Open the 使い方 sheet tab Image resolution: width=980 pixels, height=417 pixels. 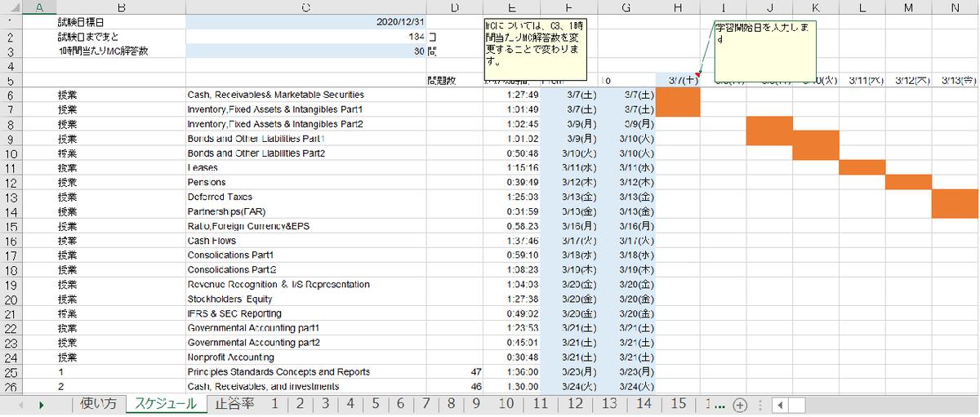click(x=99, y=404)
